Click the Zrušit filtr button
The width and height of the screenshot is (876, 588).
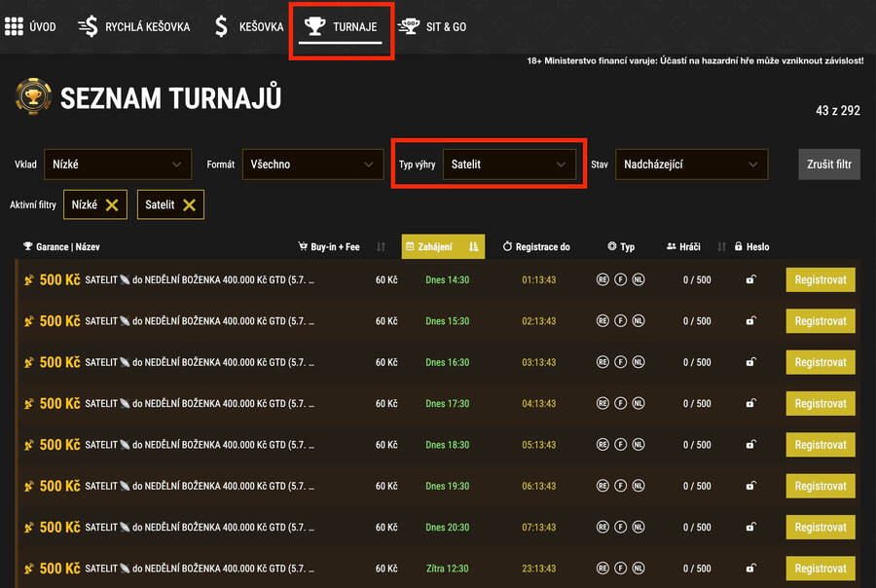pos(829,165)
